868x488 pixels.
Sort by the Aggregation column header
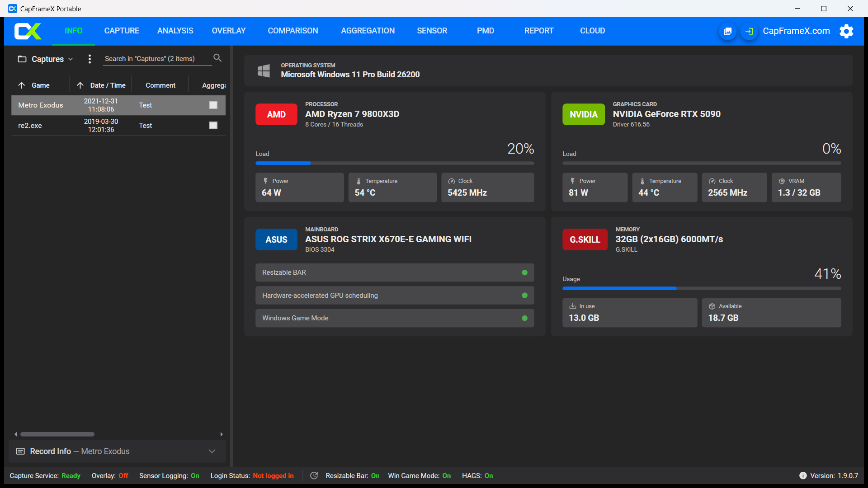click(214, 85)
